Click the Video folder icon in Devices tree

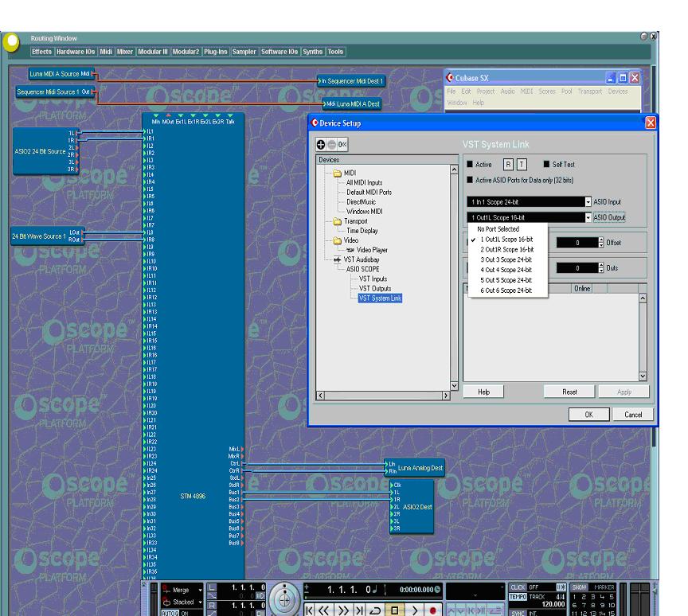point(337,240)
